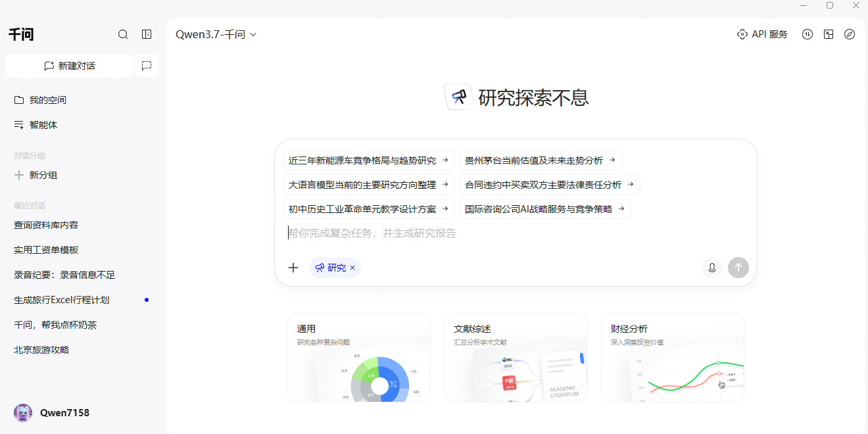Click the blue unread dot on 生成旅行Excel行程计划
The width and height of the screenshot is (868, 434).
click(x=147, y=300)
